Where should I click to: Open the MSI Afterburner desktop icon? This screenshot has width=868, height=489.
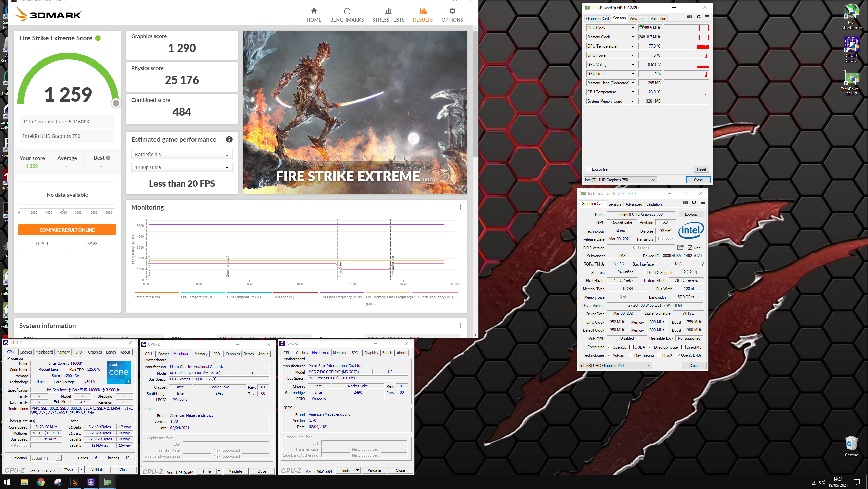[x=851, y=16]
